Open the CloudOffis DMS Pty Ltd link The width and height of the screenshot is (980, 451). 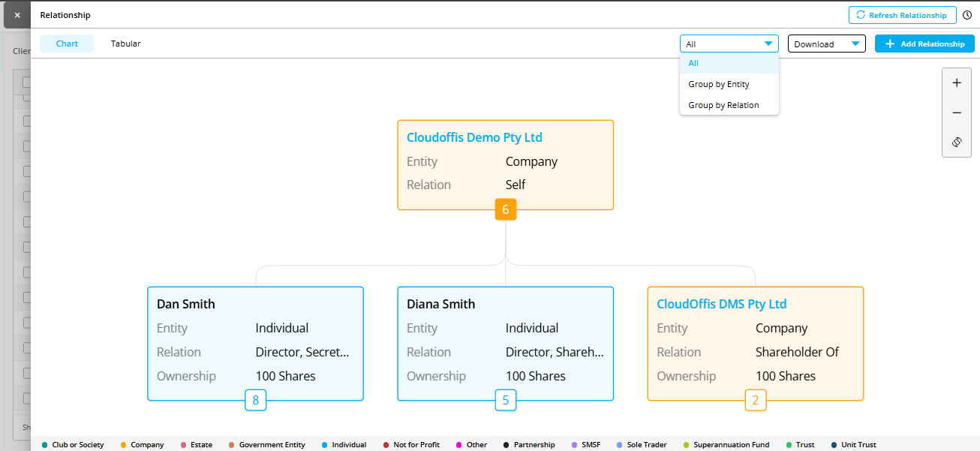721,304
